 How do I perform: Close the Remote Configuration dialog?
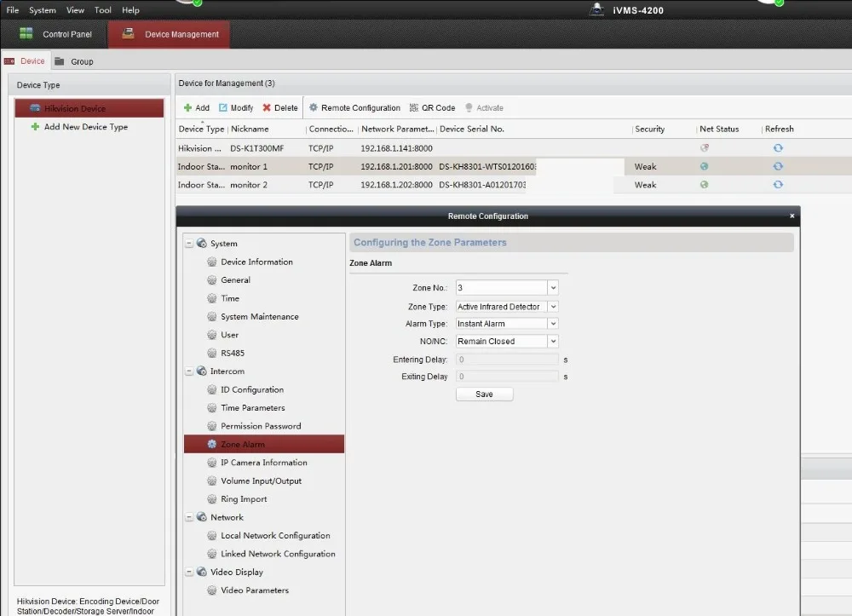pyautogui.click(x=792, y=216)
